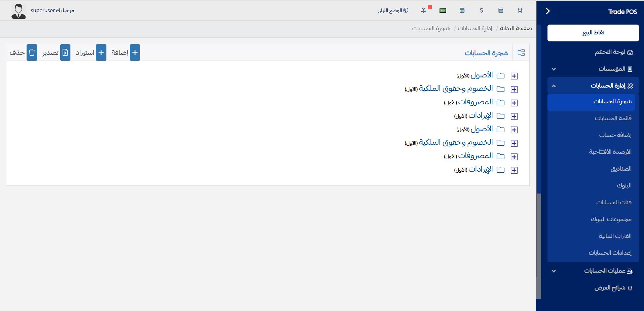Click the sidebar vertical scrollbar

(x=539, y=246)
